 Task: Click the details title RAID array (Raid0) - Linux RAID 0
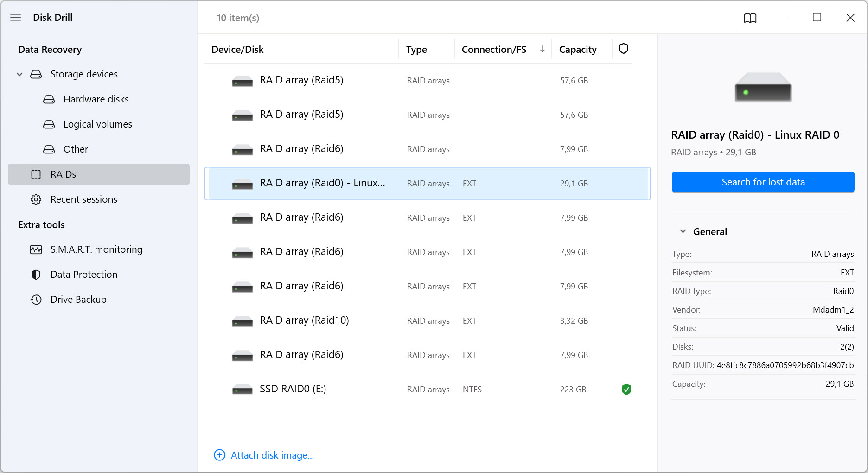[755, 135]
